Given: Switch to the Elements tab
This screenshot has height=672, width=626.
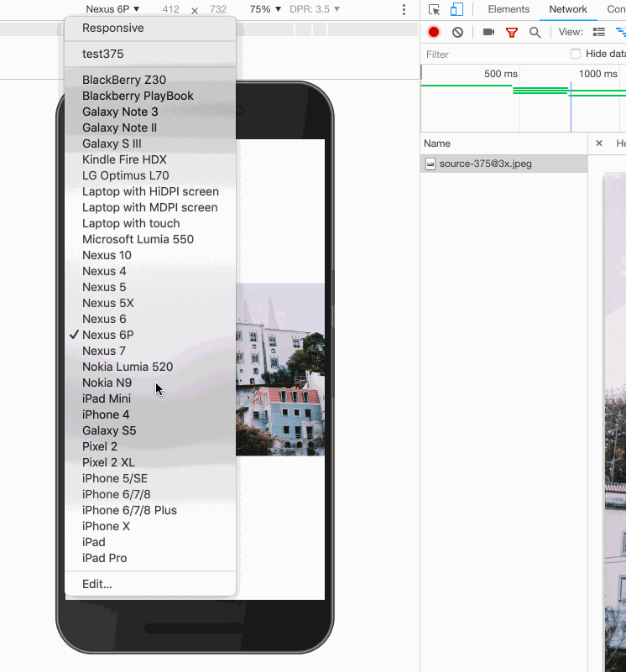Looking at the screenshot, I should pos(509,9).
